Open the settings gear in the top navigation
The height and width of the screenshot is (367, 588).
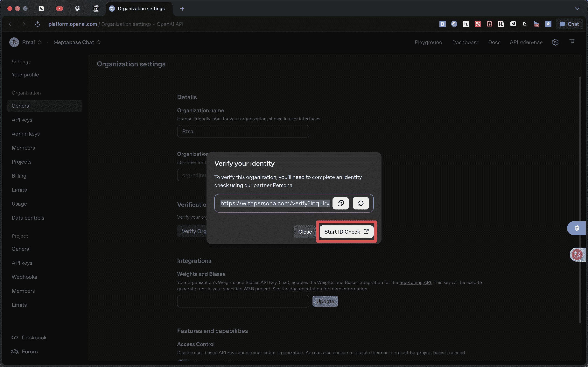(555, 42)
